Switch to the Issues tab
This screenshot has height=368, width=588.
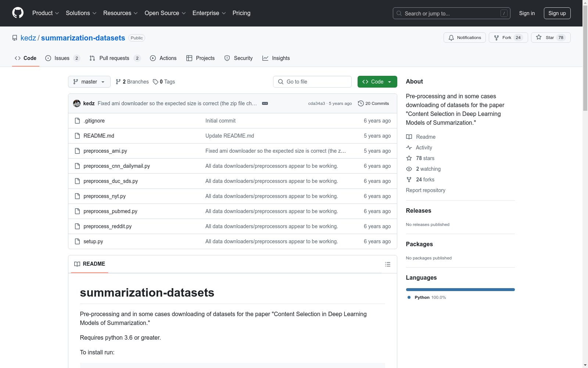coord(62,58)
